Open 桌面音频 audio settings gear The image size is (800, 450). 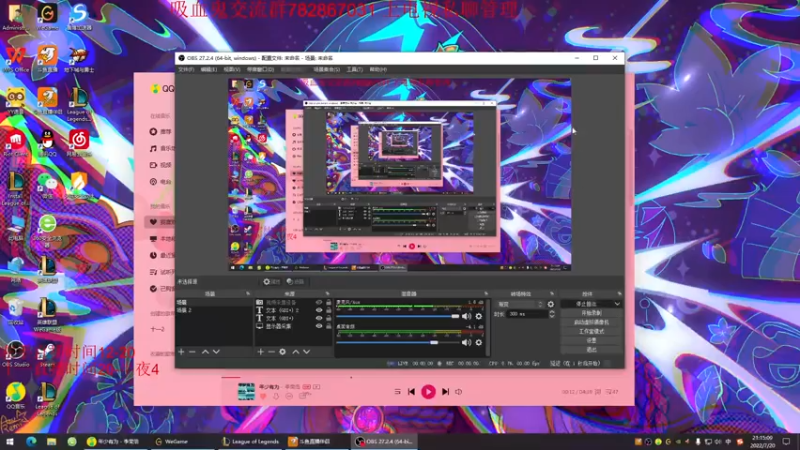click(479, 342)
